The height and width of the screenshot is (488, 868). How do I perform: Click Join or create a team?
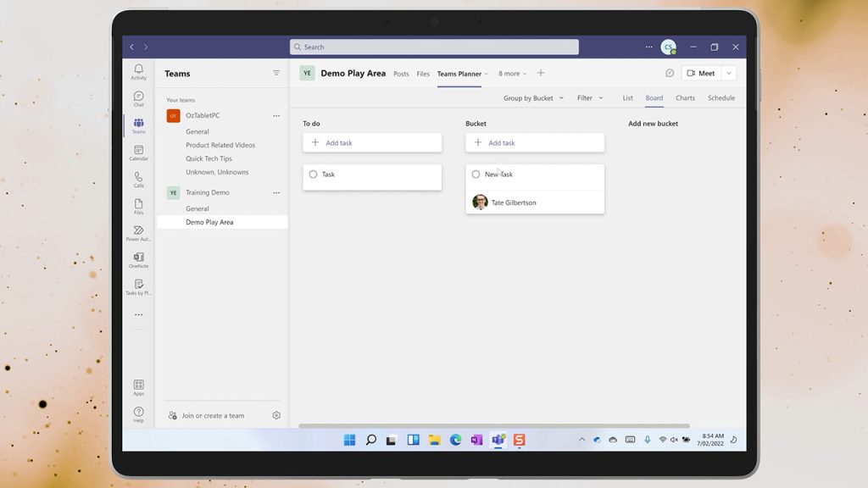[x=213, y=415]
